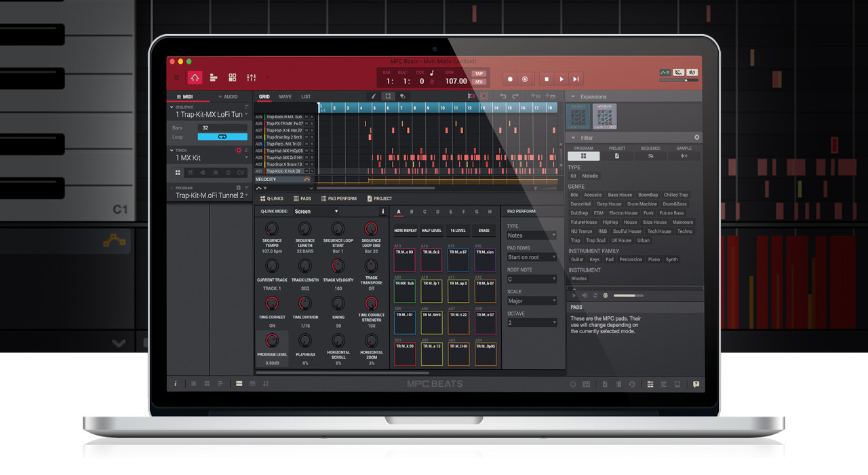Stop playback with the stop button

[x=547, y=79]
